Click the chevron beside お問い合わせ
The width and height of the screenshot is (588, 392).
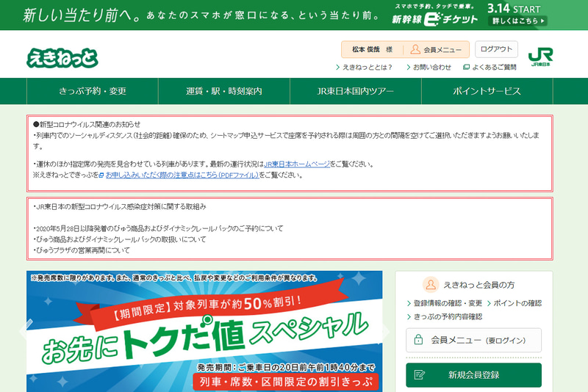coord(409,68)
